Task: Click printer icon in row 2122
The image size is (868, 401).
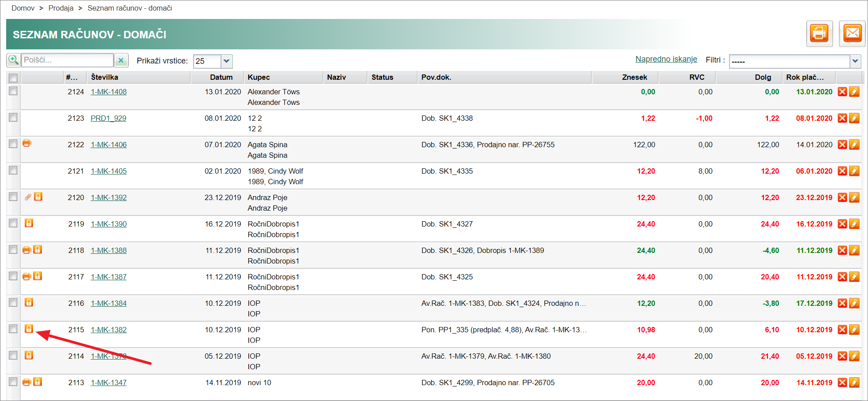Action: 27,143
